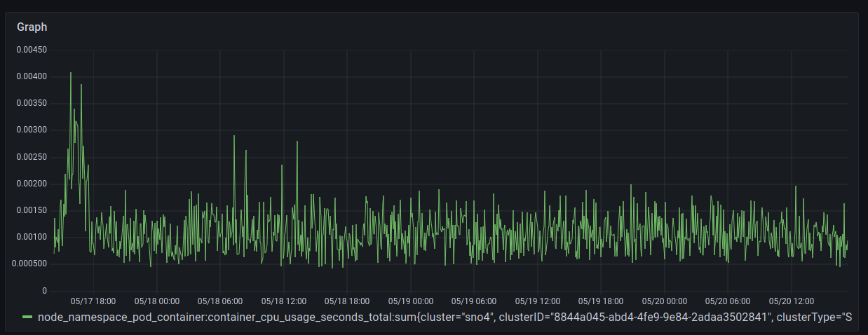Click the 05/20 00:00 time axis label

[x=664, y=301]
